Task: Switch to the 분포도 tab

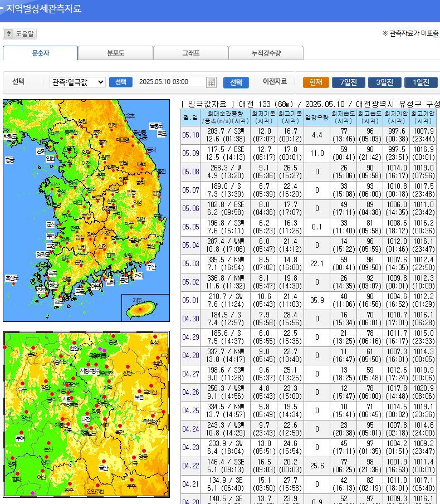Action: pyautogui.click(x=115, y=53)
